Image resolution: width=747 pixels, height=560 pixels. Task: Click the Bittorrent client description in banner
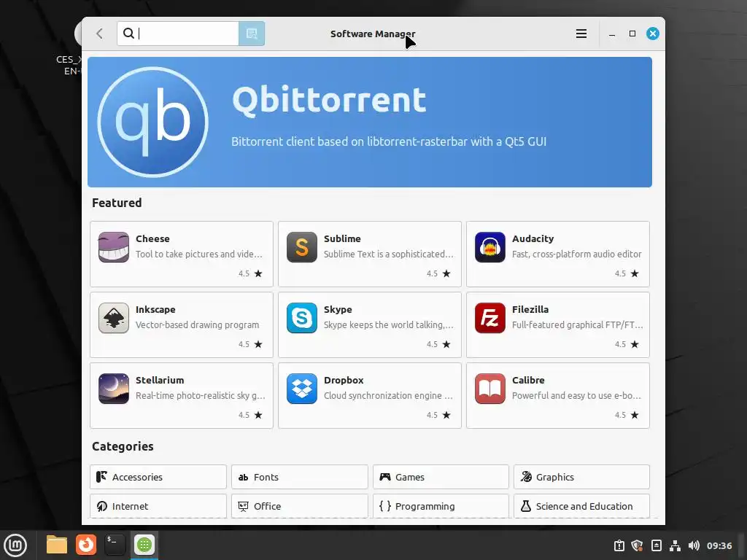[x=389, y=141]
